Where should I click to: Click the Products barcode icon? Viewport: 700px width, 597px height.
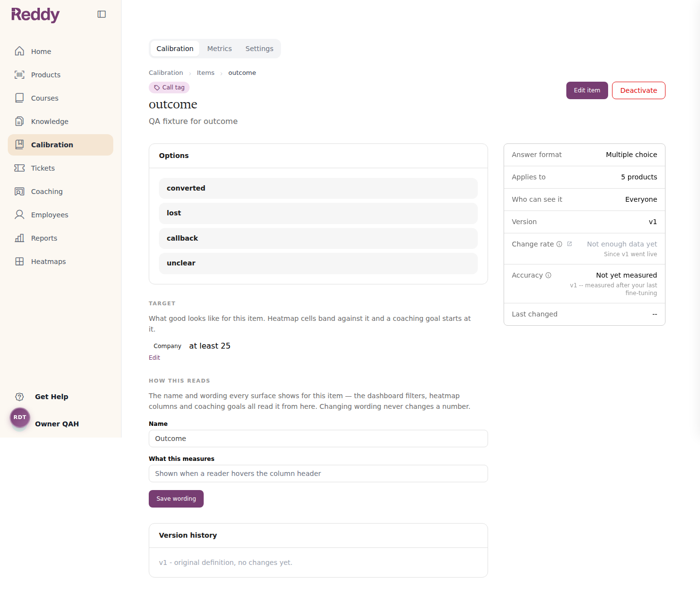(x=19, y=74)
